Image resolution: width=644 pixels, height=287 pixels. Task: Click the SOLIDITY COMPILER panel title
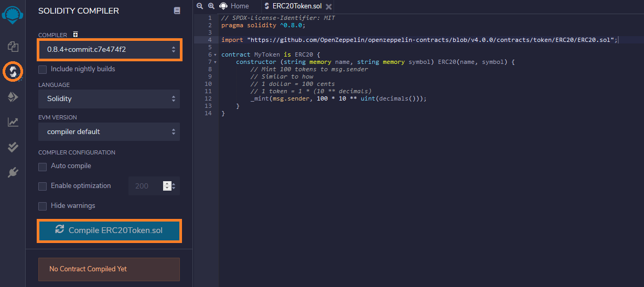79,11
